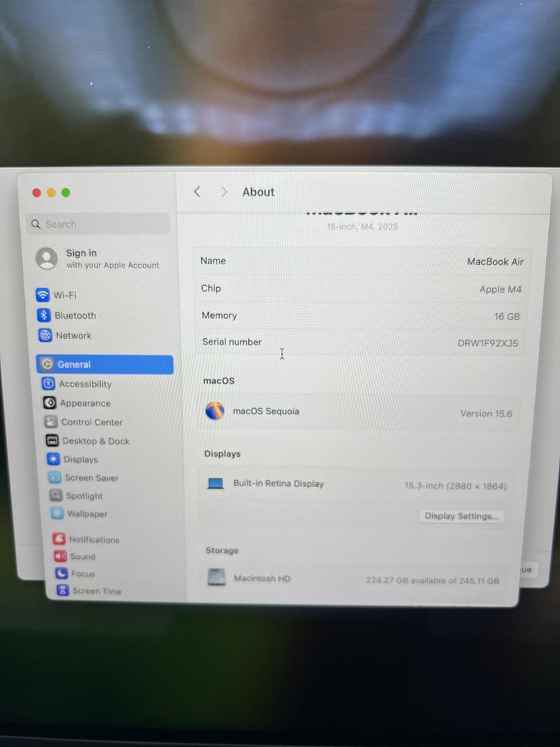Click the Macintosh HD drive icon
This screenshot has width=560, height=747.
[216, 578]
